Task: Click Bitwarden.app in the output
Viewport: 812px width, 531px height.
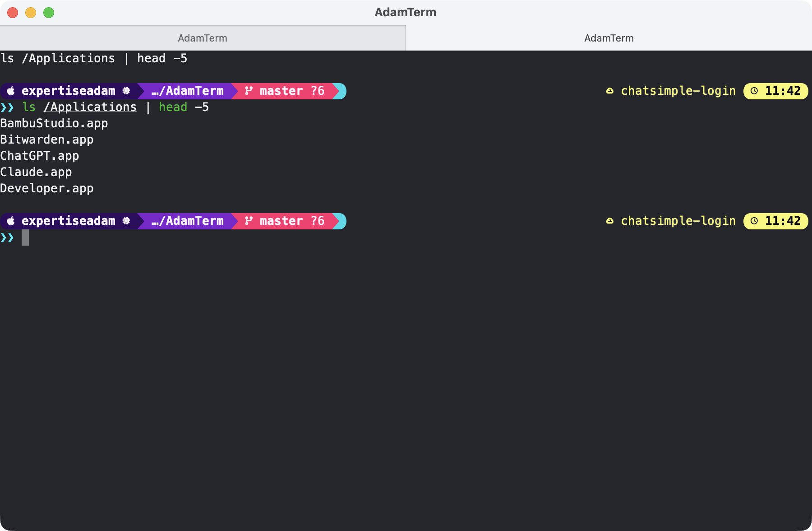Action: click(x=47, y=140)
